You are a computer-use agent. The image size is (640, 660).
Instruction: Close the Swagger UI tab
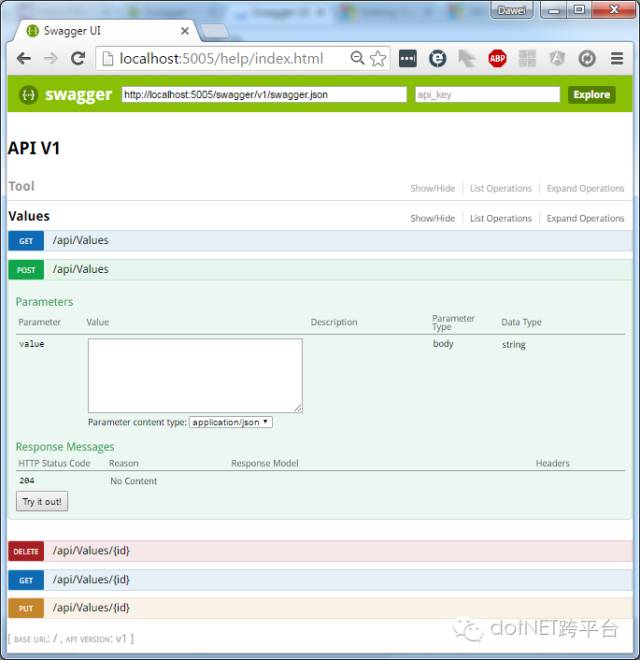(x=184, y=31)
